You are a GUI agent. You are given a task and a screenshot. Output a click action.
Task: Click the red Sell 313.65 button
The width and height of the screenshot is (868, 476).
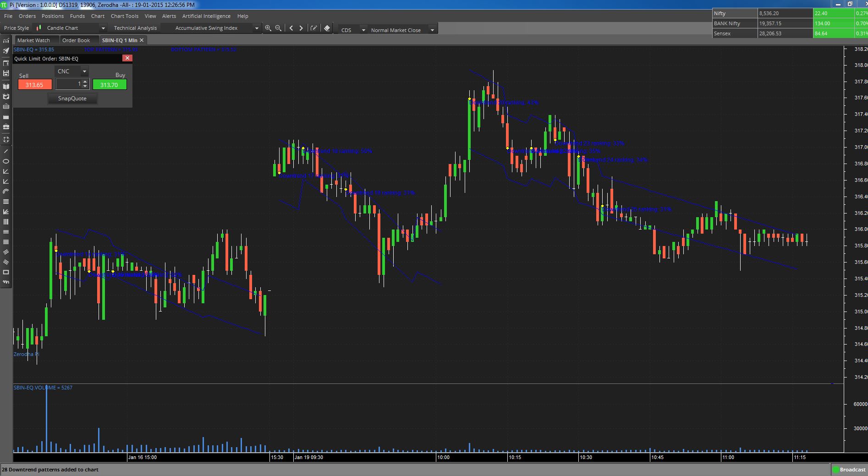coord(35,85)
